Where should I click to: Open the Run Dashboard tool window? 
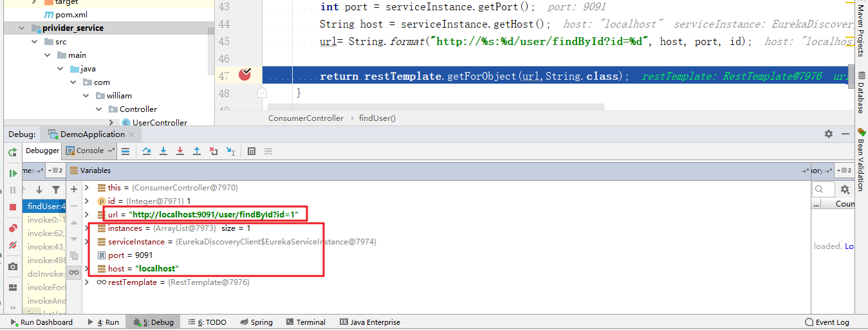coord(41,322)
